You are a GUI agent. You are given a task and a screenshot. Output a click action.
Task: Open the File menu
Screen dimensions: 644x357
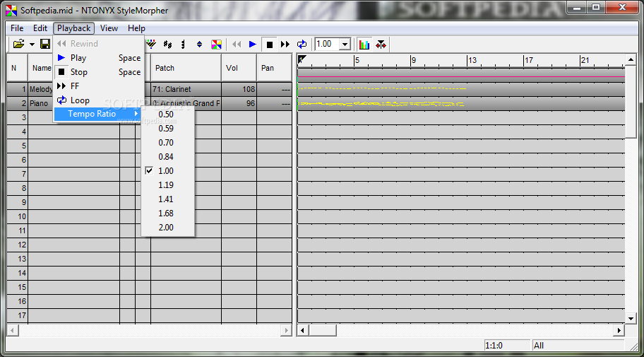tap(17, 28)
